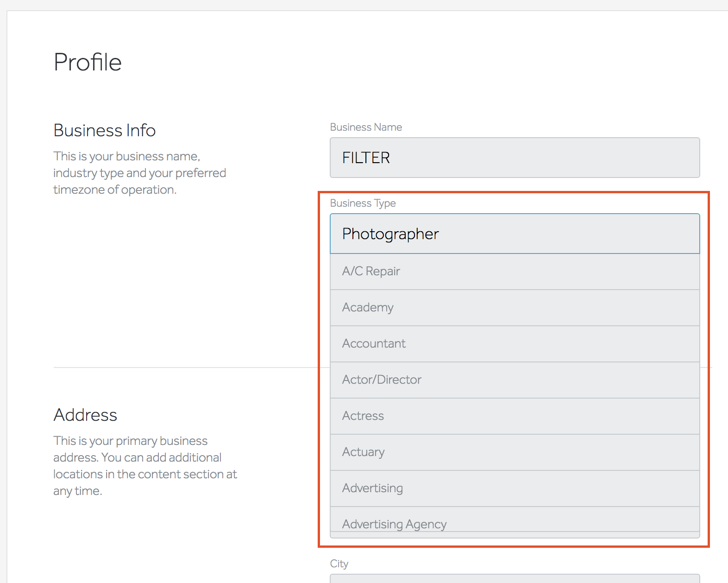Click the Business Name label
728x583 pixels.
(x=366, y=127)
